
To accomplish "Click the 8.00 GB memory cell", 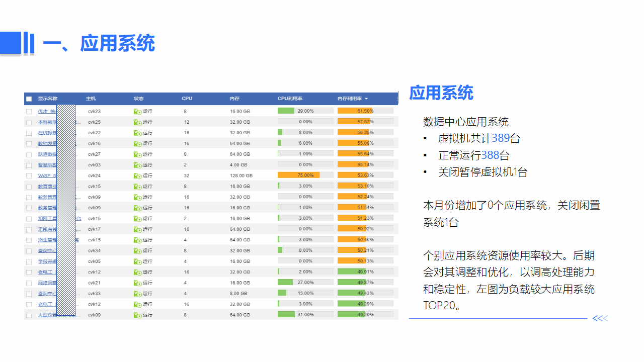I will 238,294.
